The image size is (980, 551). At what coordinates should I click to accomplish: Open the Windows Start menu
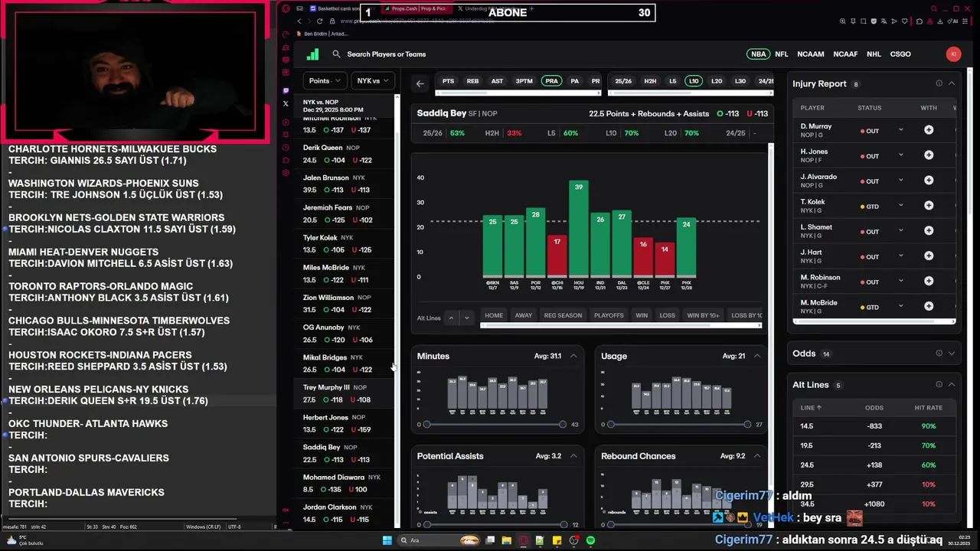(387, 540)
